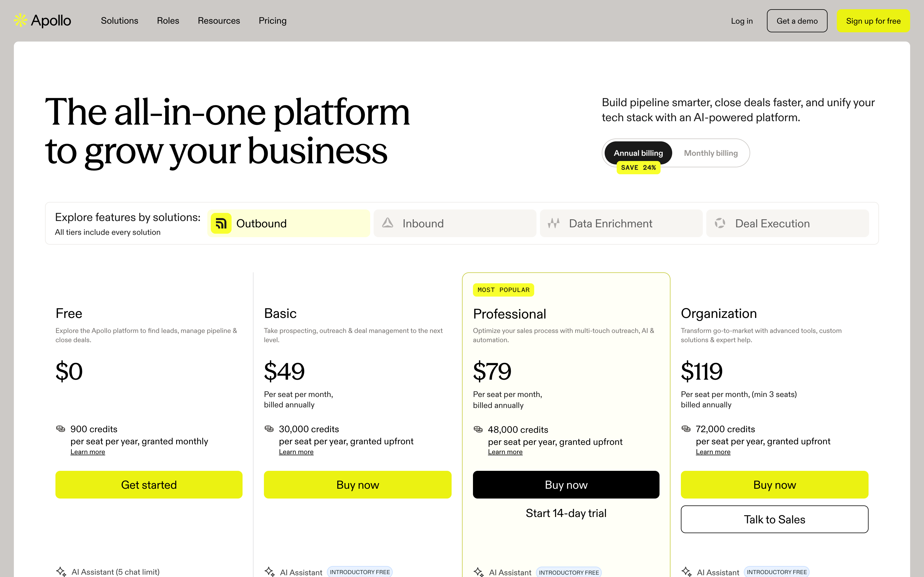The image size is (924, 577).
Task: Select the Annual billing option
Action: tap(638, 153)
